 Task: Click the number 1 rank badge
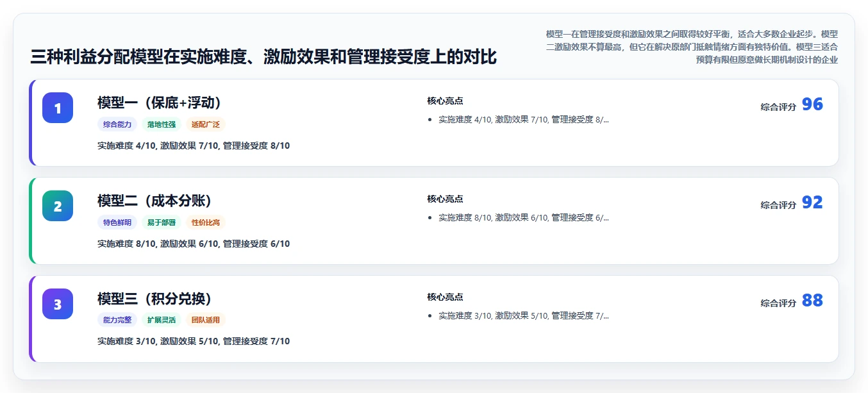[58, 108]
